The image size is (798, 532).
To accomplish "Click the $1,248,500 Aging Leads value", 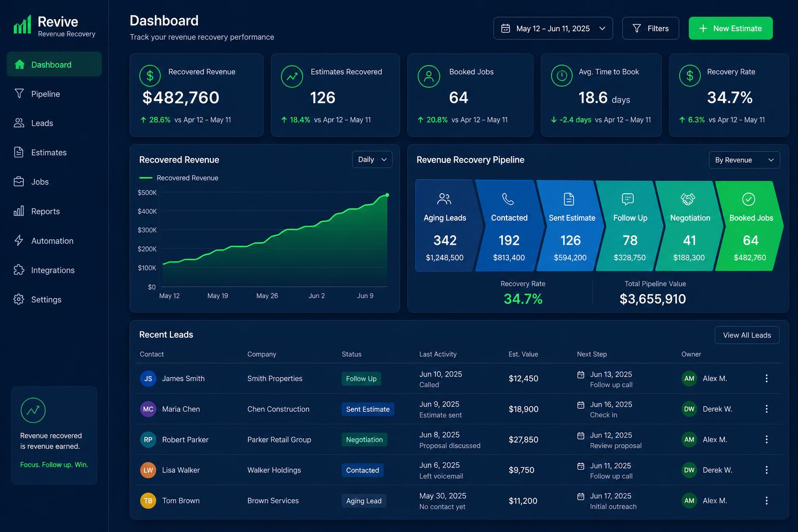I will 444,258.
